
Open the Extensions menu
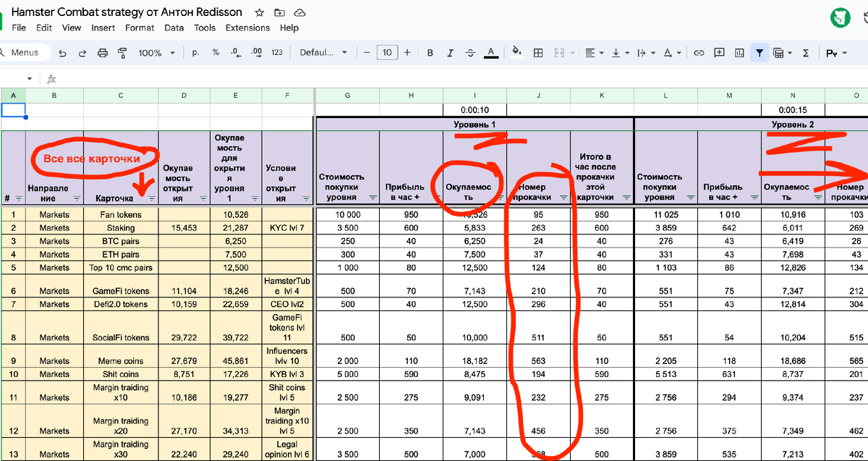coord(247,28)
